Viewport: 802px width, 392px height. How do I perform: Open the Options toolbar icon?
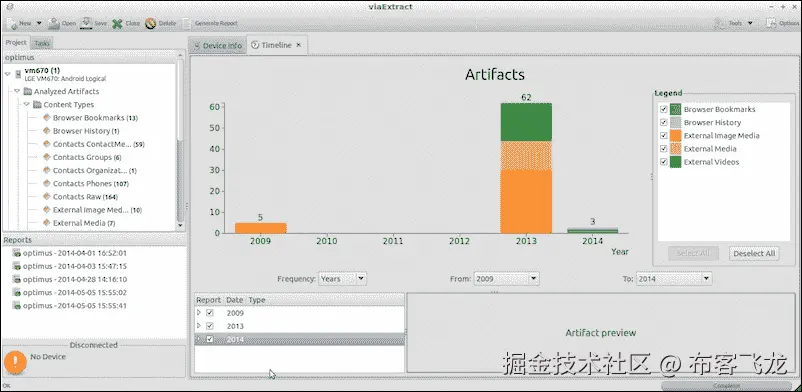pos(771,23)
